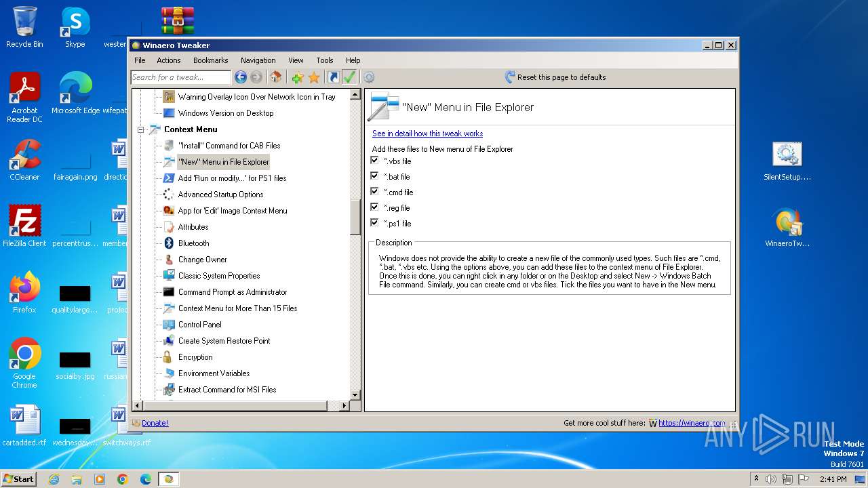868x488 pixels.
Task: Open the Acrobat Reader DC desktop icon
Action: pos(24,97)
